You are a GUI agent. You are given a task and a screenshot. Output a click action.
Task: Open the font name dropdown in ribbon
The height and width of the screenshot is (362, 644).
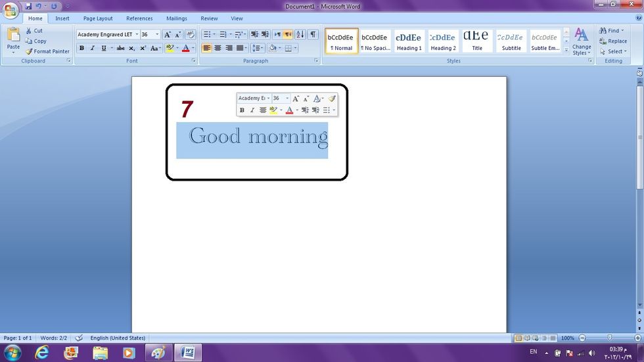tap(137, 34)
